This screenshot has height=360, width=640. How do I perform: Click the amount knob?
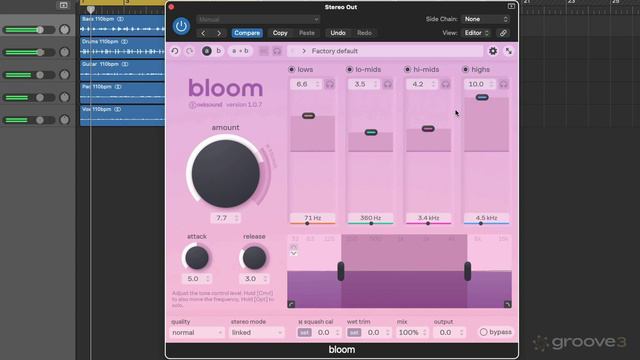[x=225, y=173]
